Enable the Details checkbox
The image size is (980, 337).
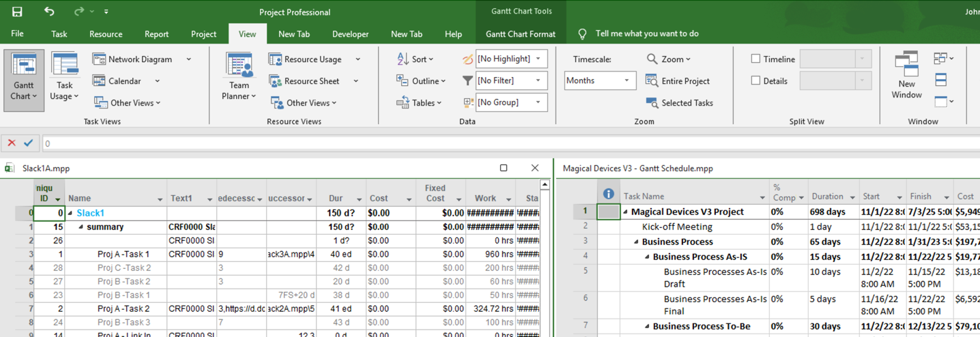click(x=755, y=80)
